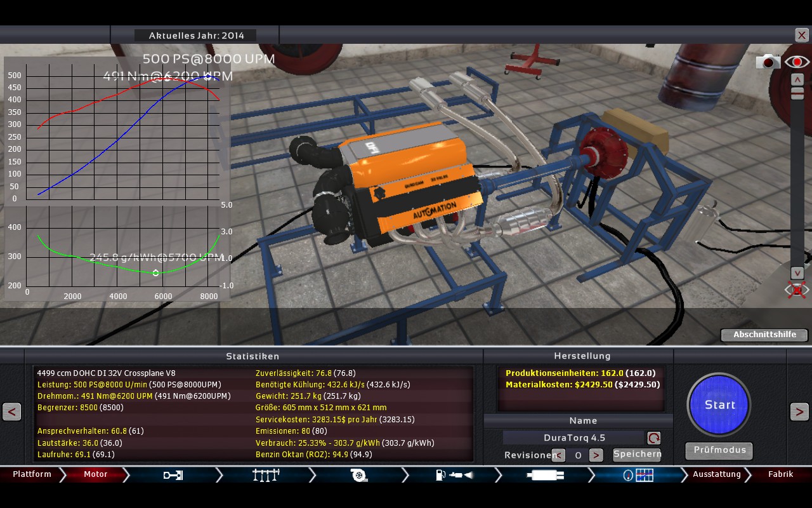Image resolution: width=812 pixels, height=508 pixels.
Task: Toggle the crossed-out eye hide icon
Action: click(x=797, y=290)
